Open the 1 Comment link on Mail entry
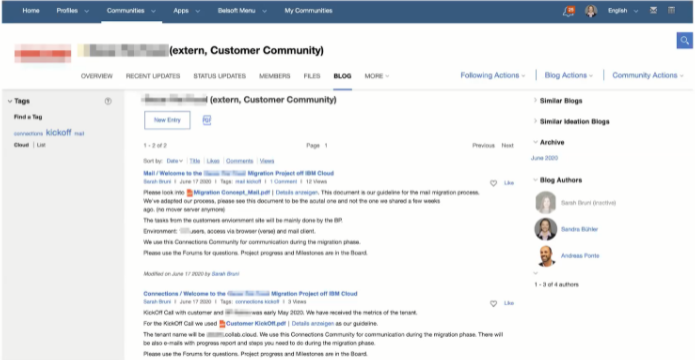The height and width of the screenshot is (360, 695). (283, 182)
